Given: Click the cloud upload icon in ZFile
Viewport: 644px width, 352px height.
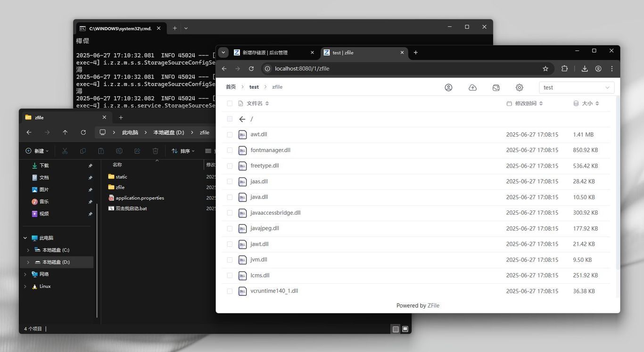Looking at the screenshot, I should (472, 87).
